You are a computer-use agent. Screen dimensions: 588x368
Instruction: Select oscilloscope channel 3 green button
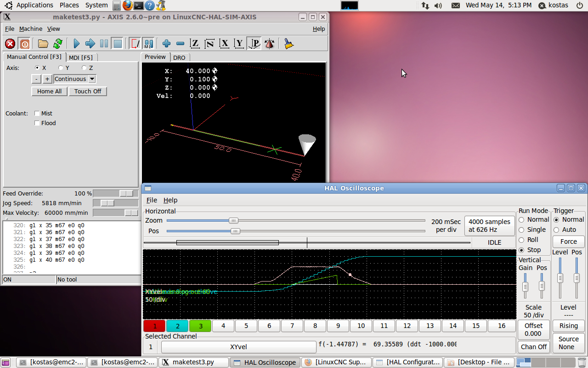201,326
